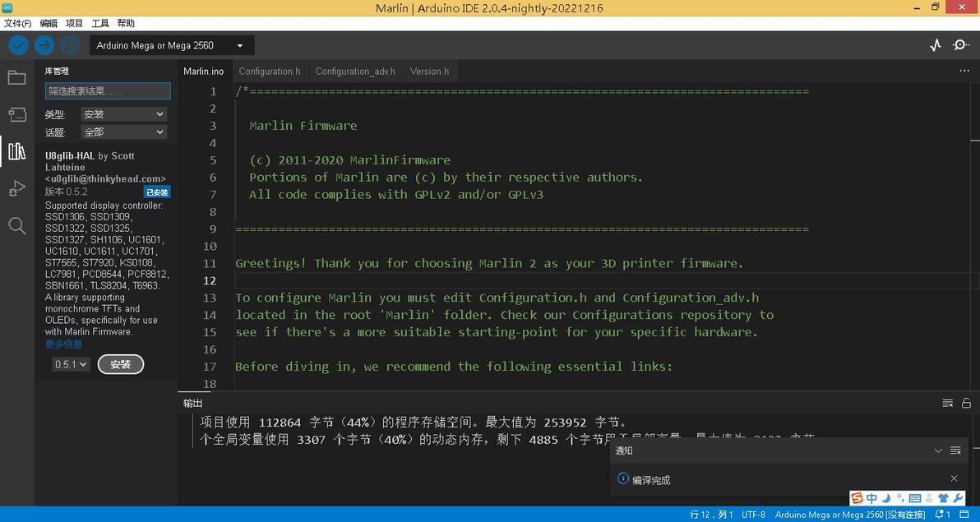The image size is (980, 522).
Task: Toggle output scroll lock
Action: tap(966, 404)
